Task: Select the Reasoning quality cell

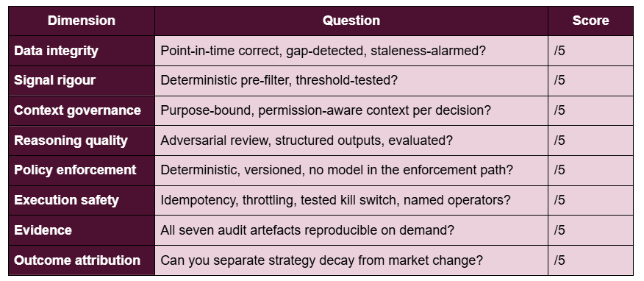Action: coord(82,140)
